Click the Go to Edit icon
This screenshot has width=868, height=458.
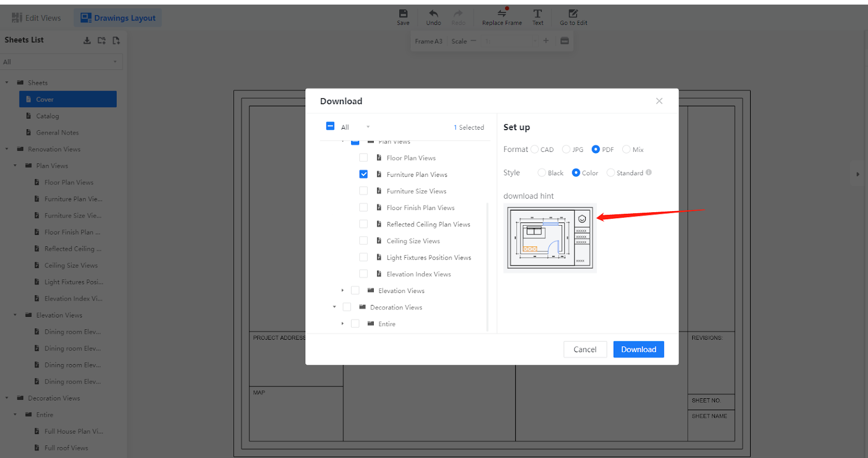point(573,14)
